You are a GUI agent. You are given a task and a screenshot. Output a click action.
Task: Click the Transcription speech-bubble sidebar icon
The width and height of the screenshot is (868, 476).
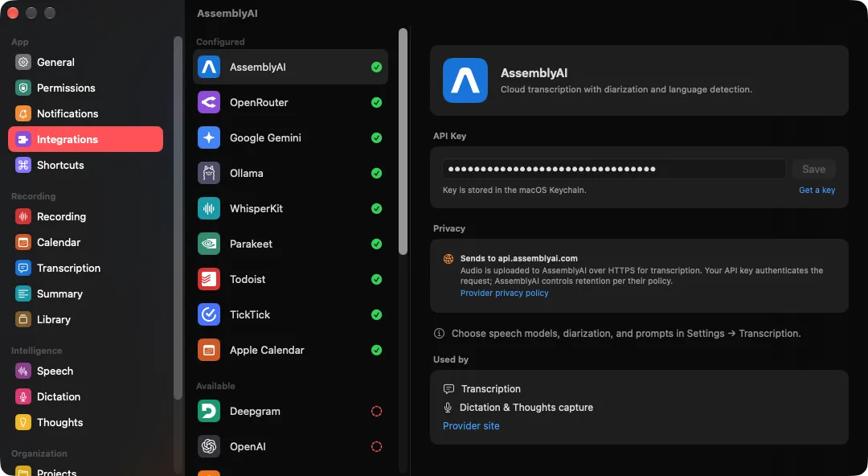coord(23,269)
